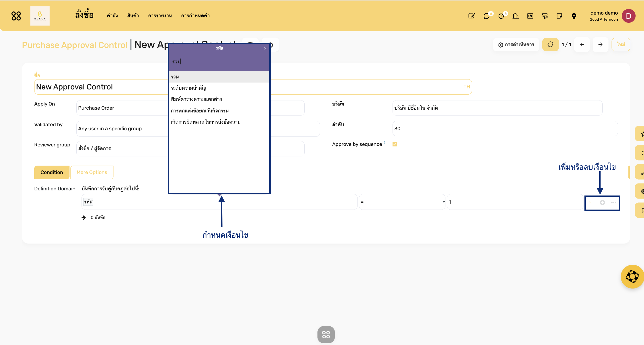Click the code developer tools icon
The image size is (644, 345).
[x=530, y=16]
